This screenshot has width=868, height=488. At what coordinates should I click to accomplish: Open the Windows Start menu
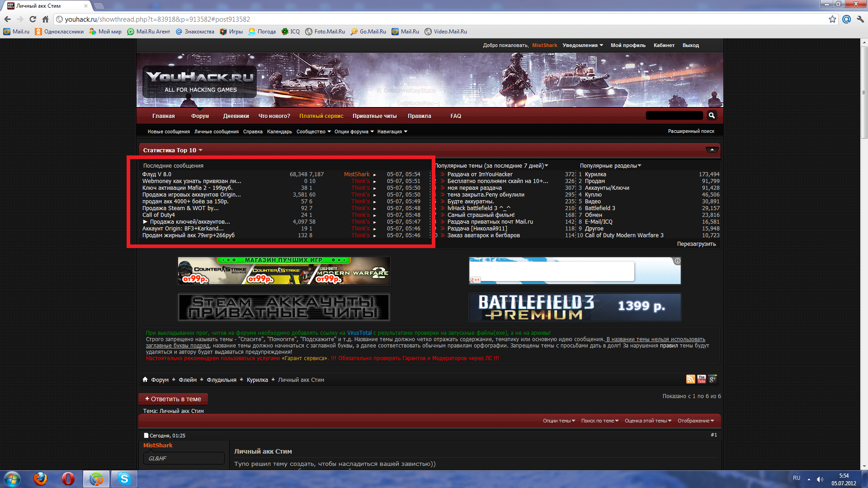[x=12, y=479]
